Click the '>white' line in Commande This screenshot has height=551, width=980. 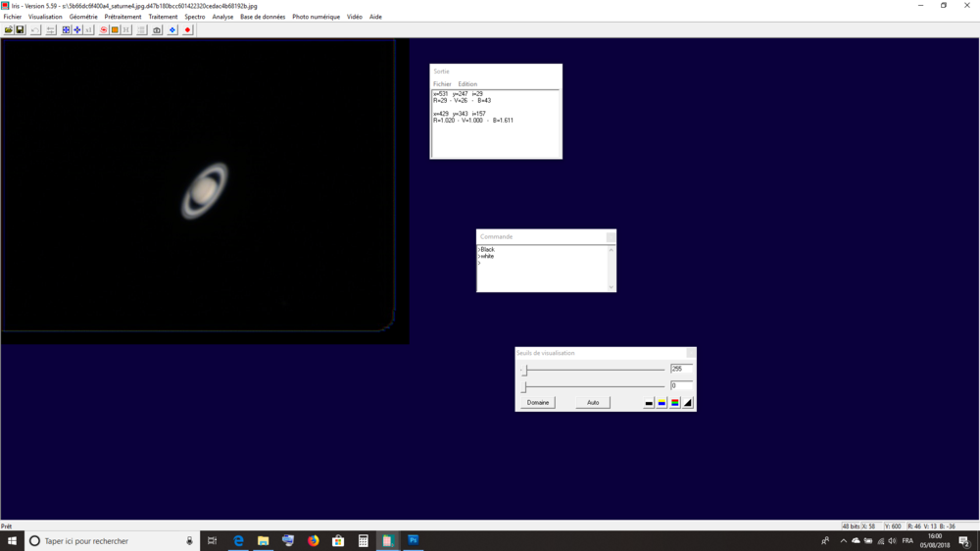pos(486,257)
